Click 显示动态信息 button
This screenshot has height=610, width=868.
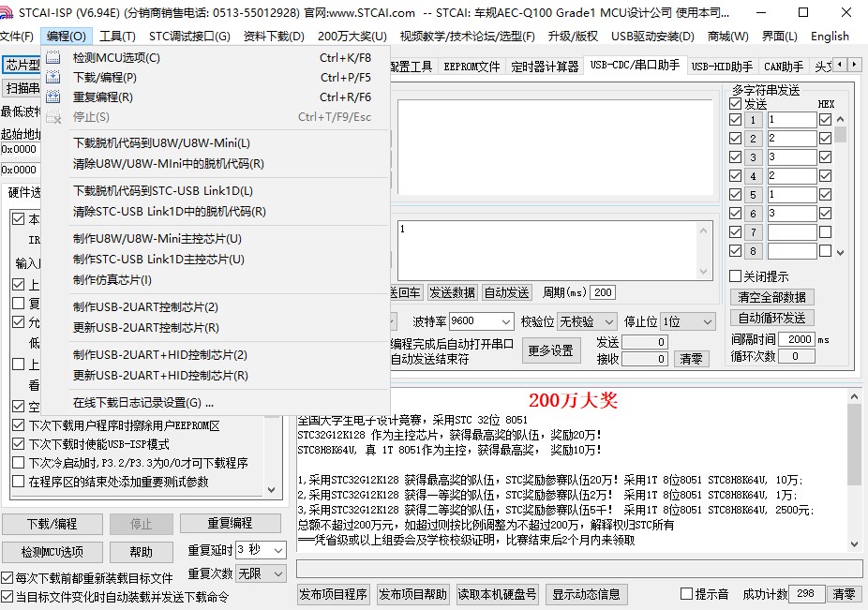586,594
